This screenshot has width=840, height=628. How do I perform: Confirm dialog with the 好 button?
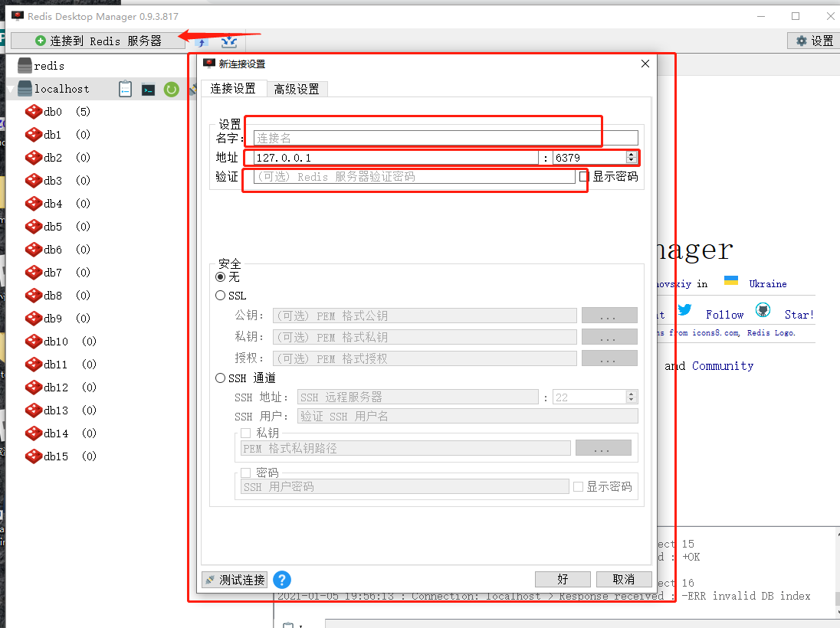pos(563,579)
